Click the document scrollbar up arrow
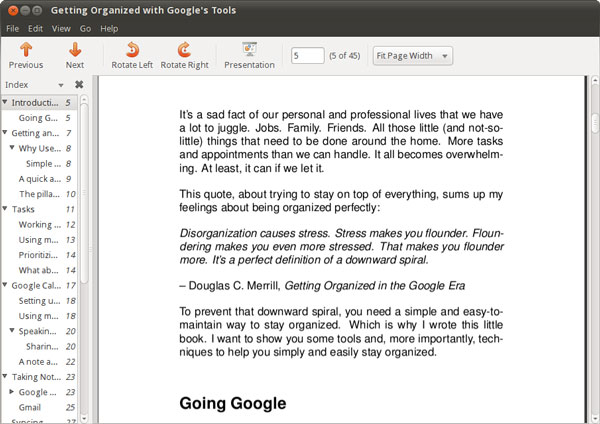This screenshot has height=424, width=600. 595,81
